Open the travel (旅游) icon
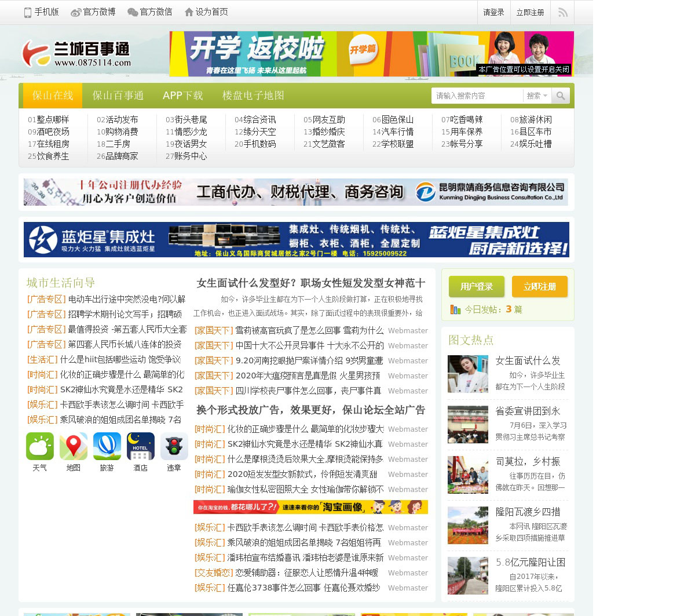This screenshot has height=616, width=695. click(107, 446)
